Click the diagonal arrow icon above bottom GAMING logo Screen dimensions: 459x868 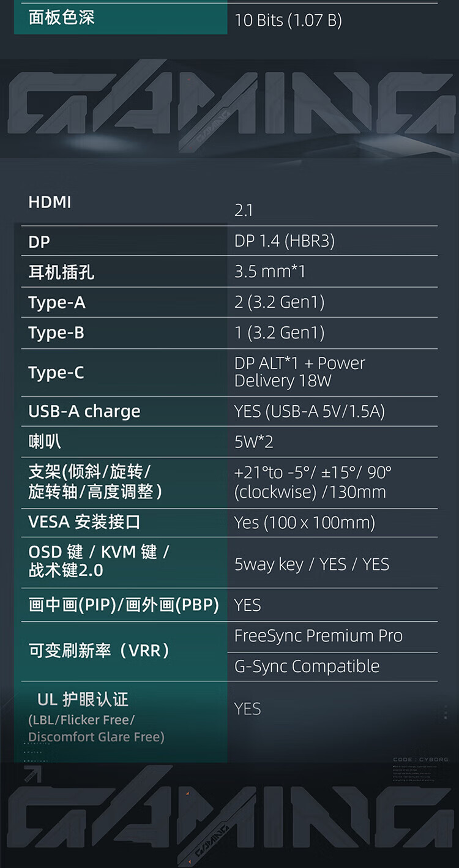[x=33, y=776]
